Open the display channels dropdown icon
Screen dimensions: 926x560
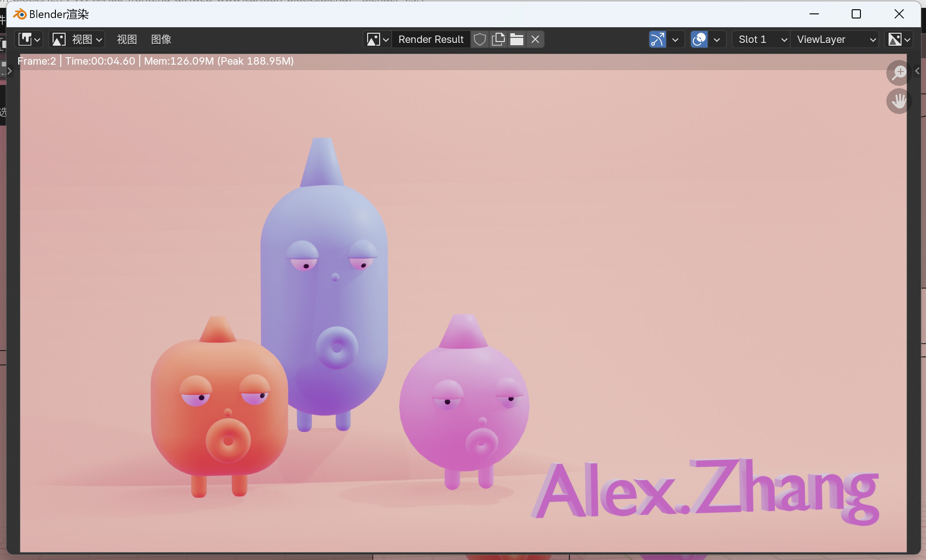899,40
